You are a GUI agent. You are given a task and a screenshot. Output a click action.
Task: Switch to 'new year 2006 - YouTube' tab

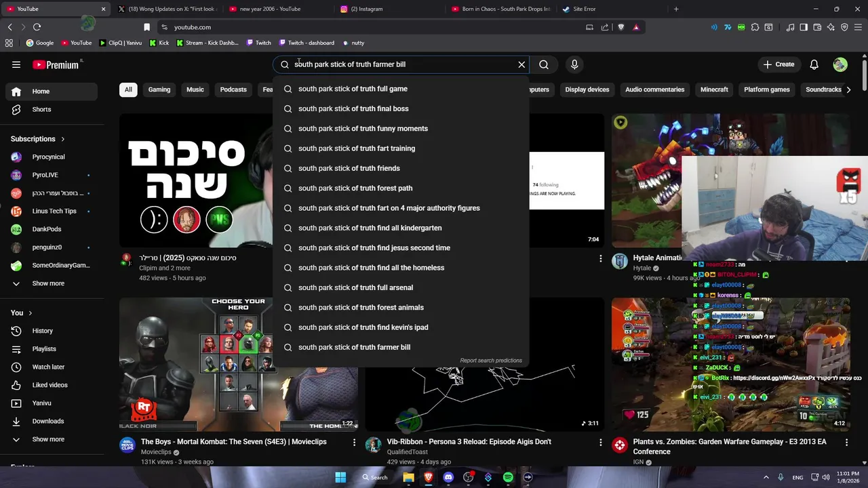point(277,9)
